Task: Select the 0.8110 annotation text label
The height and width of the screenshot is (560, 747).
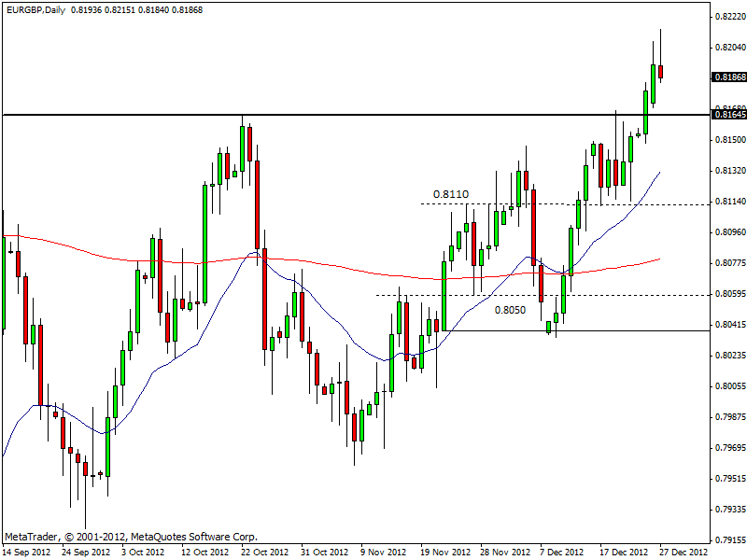Action: (x=450, y=195)
